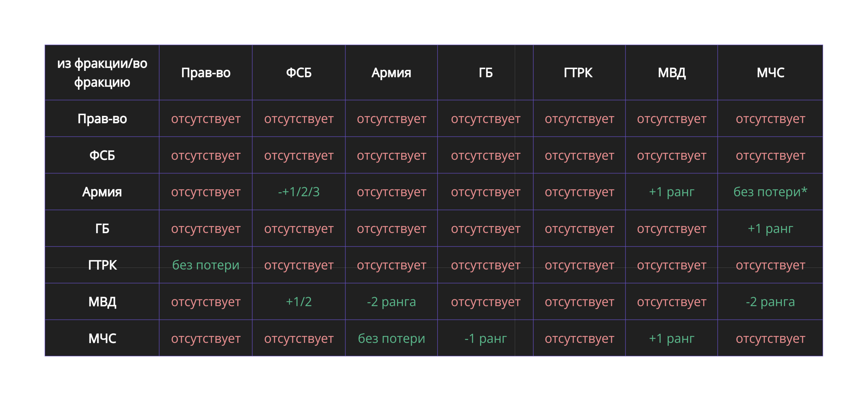
Task: Click the ГТРК column header
Action: 578,73
